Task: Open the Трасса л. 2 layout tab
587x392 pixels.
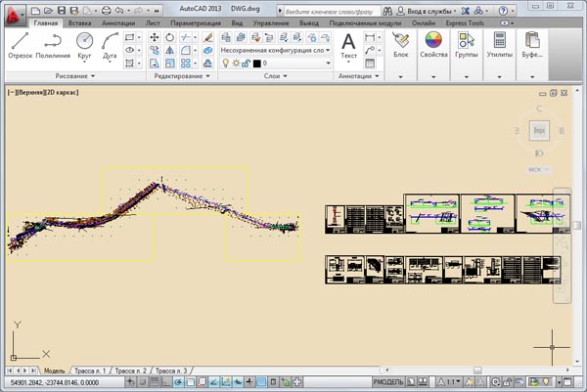Action: (x=130, y=371)
